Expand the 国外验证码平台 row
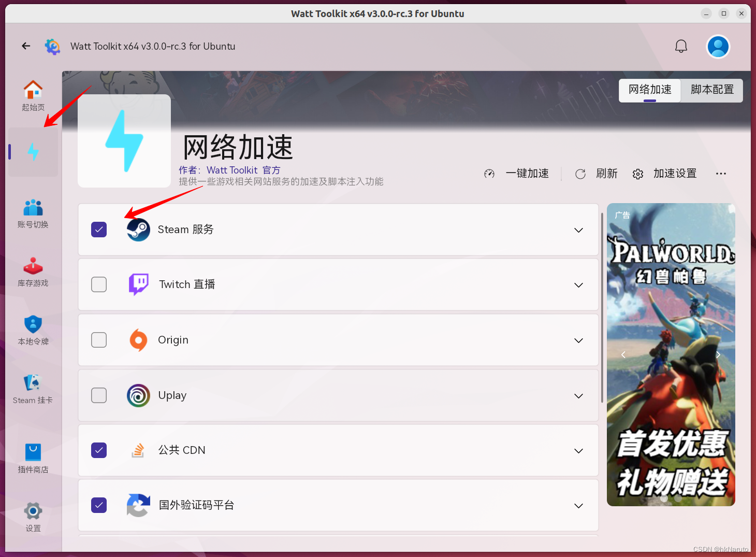 click(579, 506)
